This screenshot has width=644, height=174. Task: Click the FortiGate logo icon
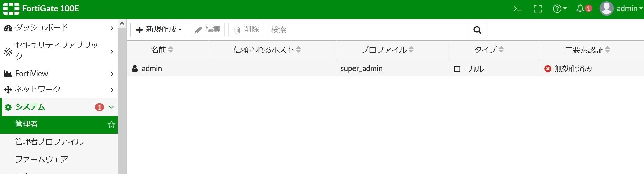(11, 9)
